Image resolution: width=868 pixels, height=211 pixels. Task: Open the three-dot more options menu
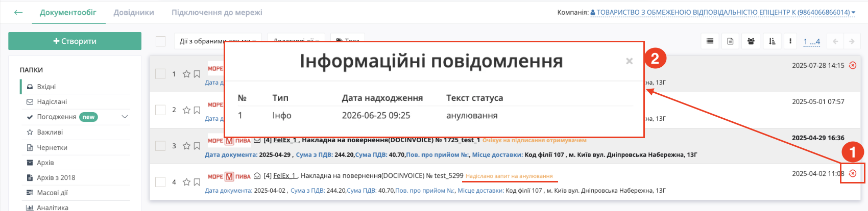(790, 41)
